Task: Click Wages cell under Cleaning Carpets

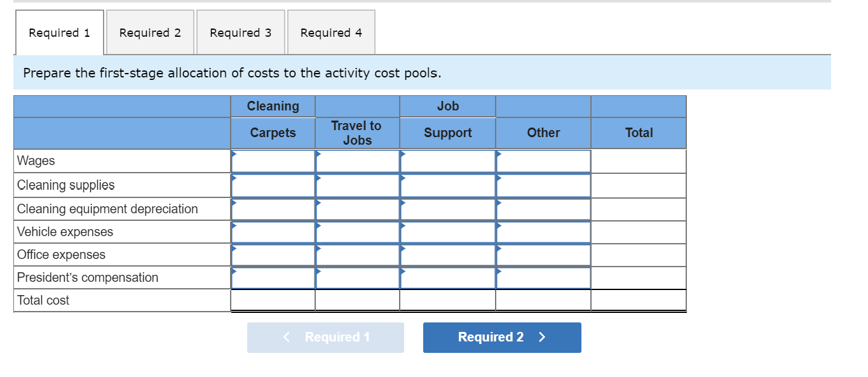Action: coord(273,161)
